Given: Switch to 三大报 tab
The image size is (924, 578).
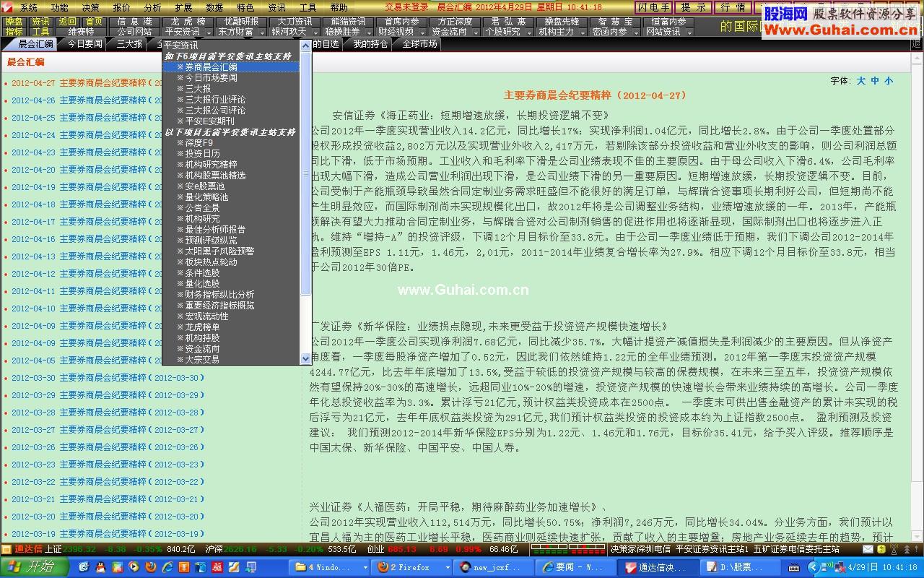Looking at the screenshot, I should click(129, 44).
